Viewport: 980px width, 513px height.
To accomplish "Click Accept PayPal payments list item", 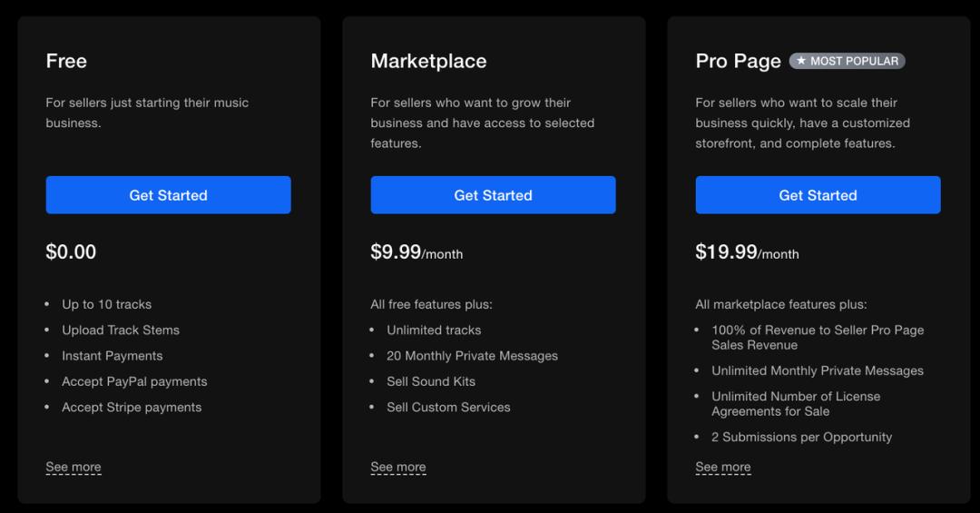I will click(134, 381).
